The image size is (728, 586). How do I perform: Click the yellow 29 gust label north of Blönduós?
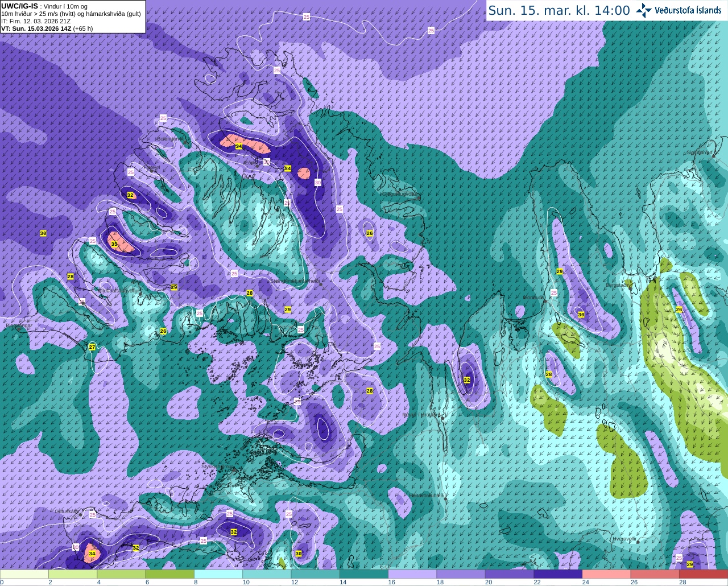click(x=560, y=271)
